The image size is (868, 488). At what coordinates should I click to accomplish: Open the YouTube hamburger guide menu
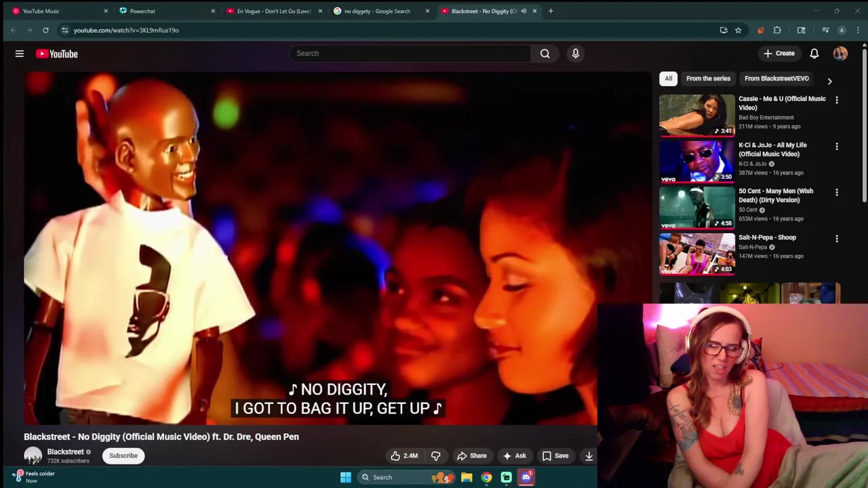click(x=20, y=54)
